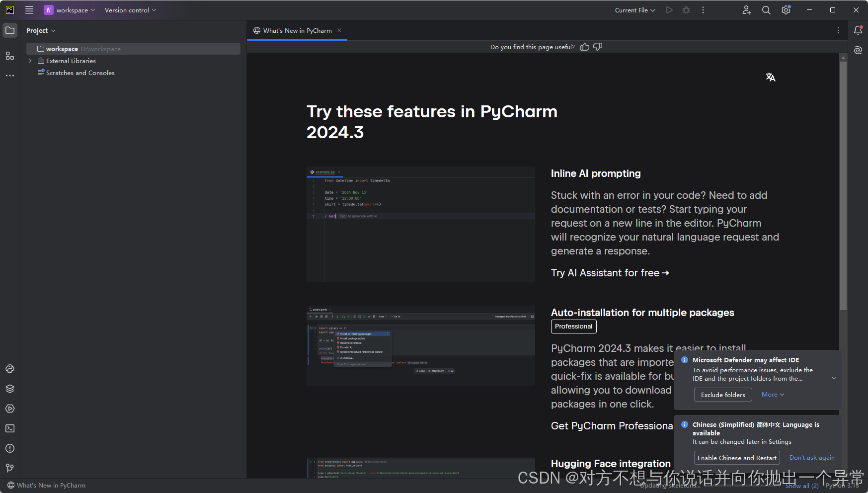Expand Microsoft Defender notification text chevron
Image resolution: width=868 pixels, height=493 pixels.
[x=834, y=378]
